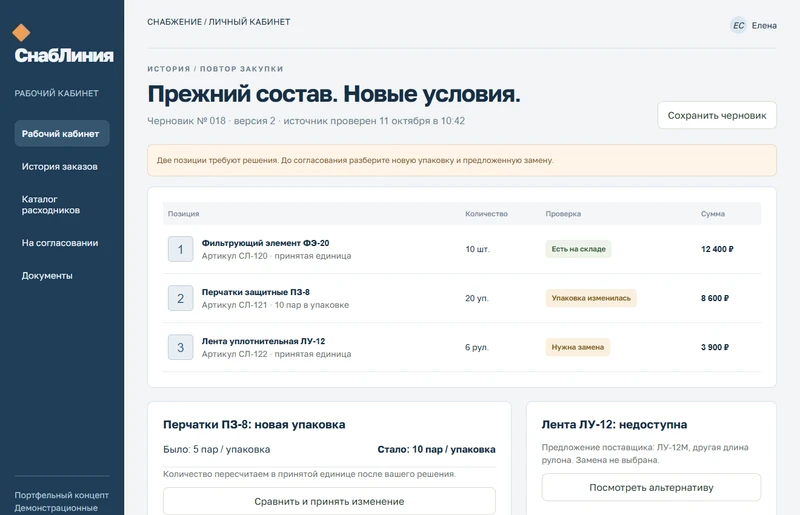Click the Проверка column header

coord(563,214)
